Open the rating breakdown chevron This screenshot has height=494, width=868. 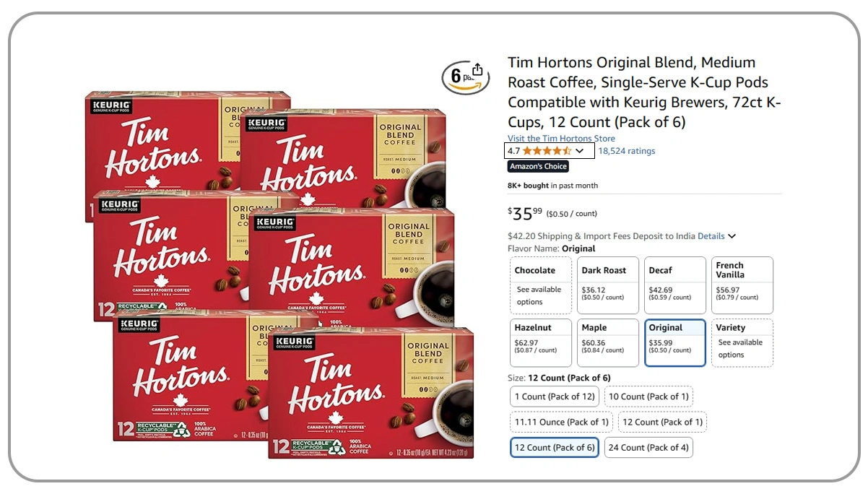[579, 151]
